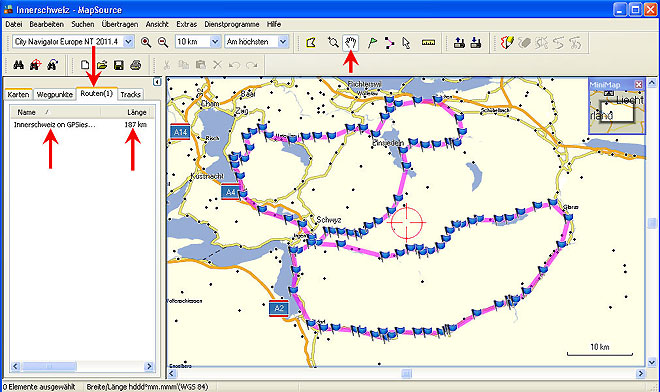Select the map selection tool

[x=311, y=43]
